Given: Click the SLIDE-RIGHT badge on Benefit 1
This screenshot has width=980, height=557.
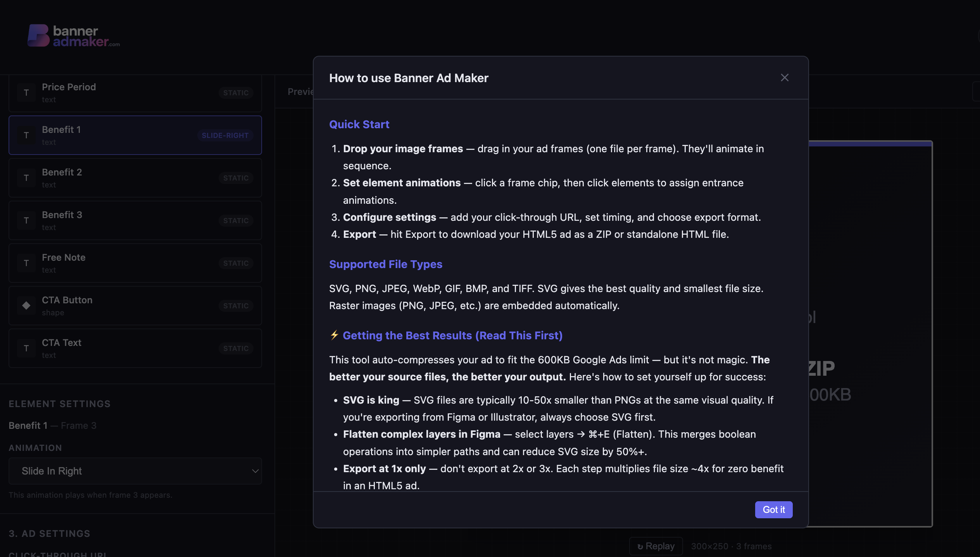Looking at the screenshot, I should tap(225, 135).
